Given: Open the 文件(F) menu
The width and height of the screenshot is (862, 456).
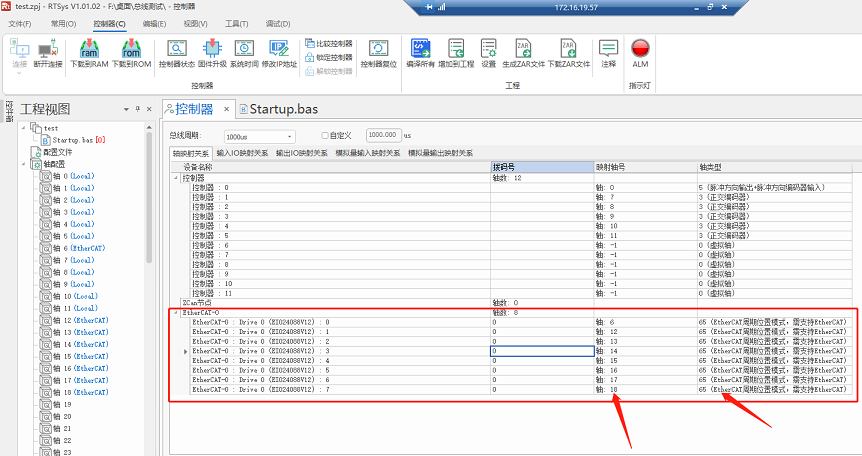Looking at the screenshot, I should coord(20,24).
